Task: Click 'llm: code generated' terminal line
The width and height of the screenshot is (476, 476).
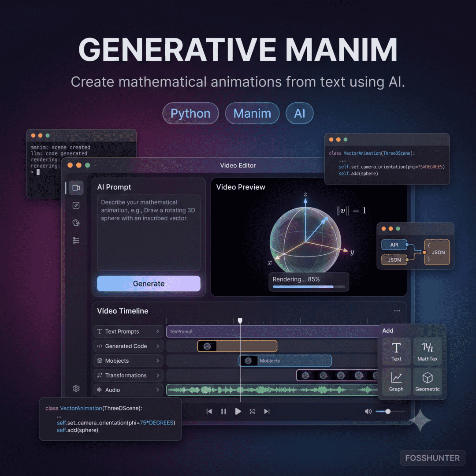Action: pos(59,153)
